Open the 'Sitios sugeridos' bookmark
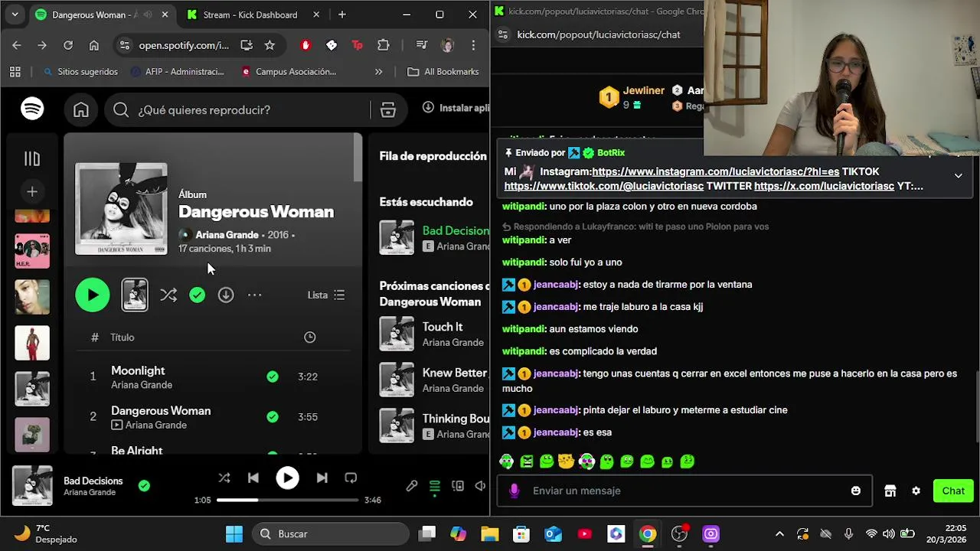The width and height of the screenshot is (980, 551). 80,72
